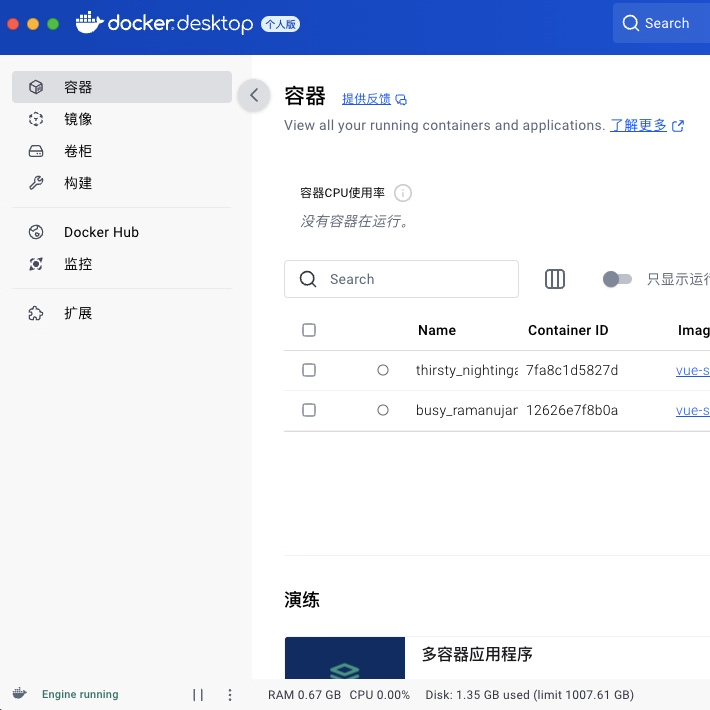Open Docker Hub from sidebar
The height and width of the screenshot is (710, 710).
(x=122, y=232)
